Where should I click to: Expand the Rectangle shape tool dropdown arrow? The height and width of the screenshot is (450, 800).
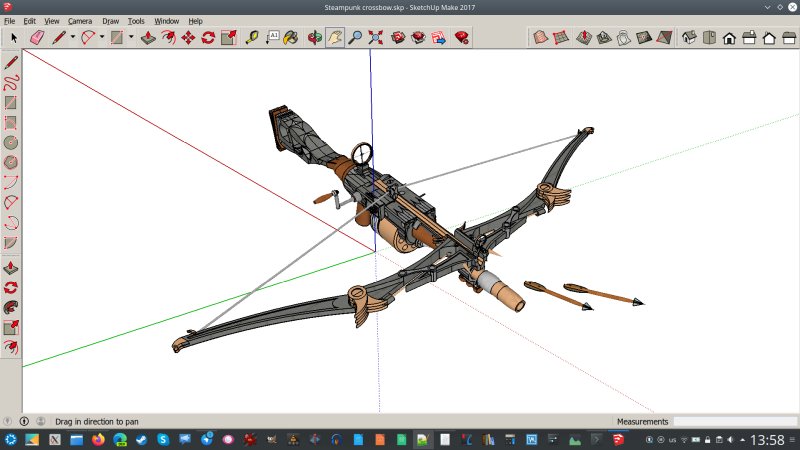coord(130,38)
